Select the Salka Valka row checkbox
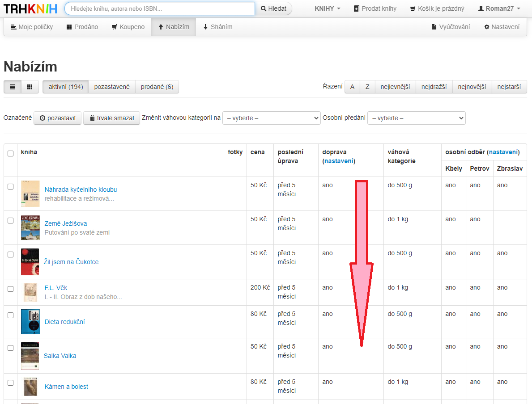532x404 pixels. tap(11, 348)
